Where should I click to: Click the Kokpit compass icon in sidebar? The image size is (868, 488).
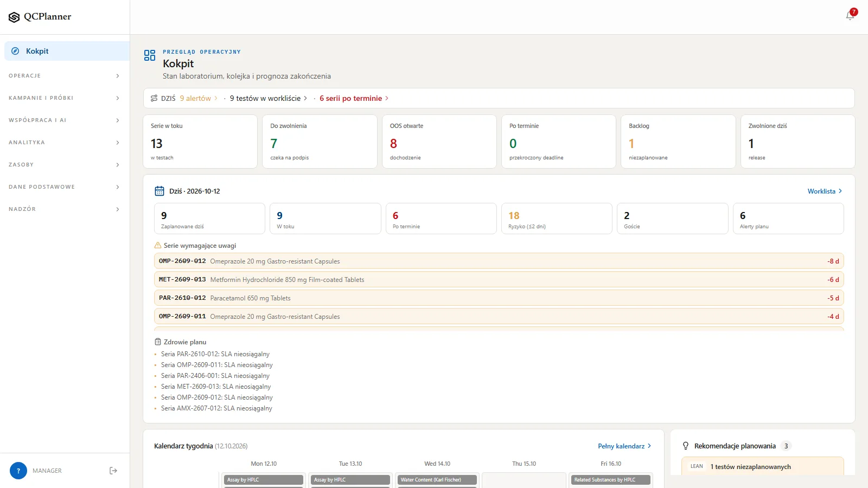click(x=15, y=51)
